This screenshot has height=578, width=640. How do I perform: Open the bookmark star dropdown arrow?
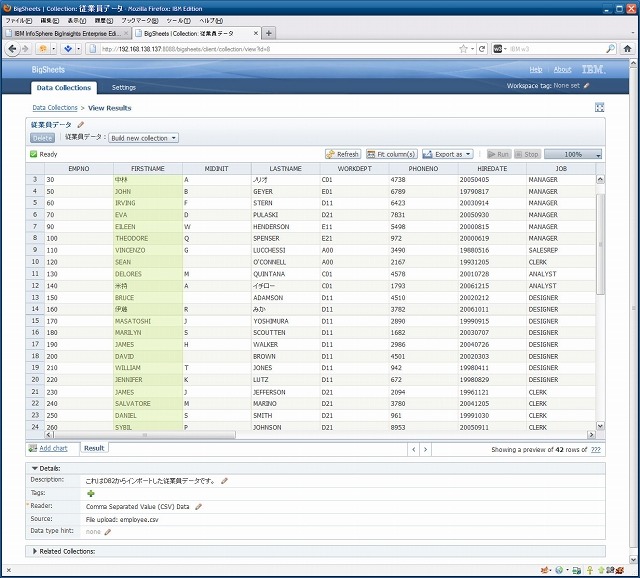(472, 49)
